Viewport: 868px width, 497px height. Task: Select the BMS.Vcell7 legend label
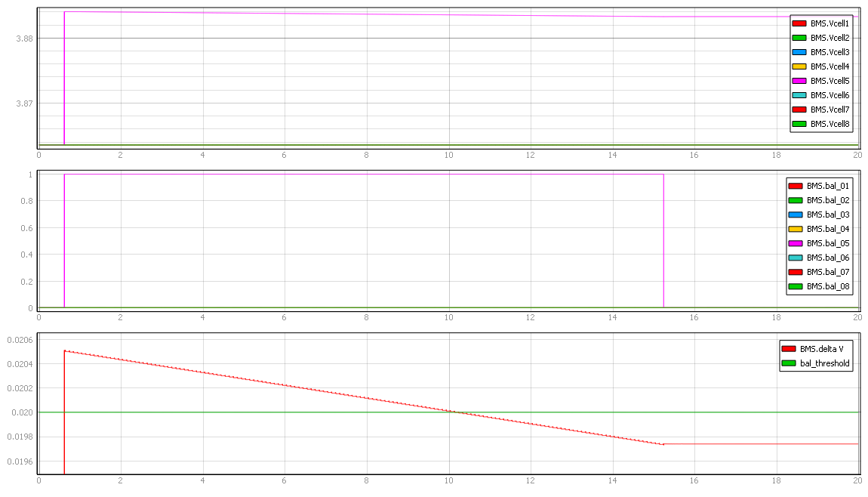[x=830, y=110]
